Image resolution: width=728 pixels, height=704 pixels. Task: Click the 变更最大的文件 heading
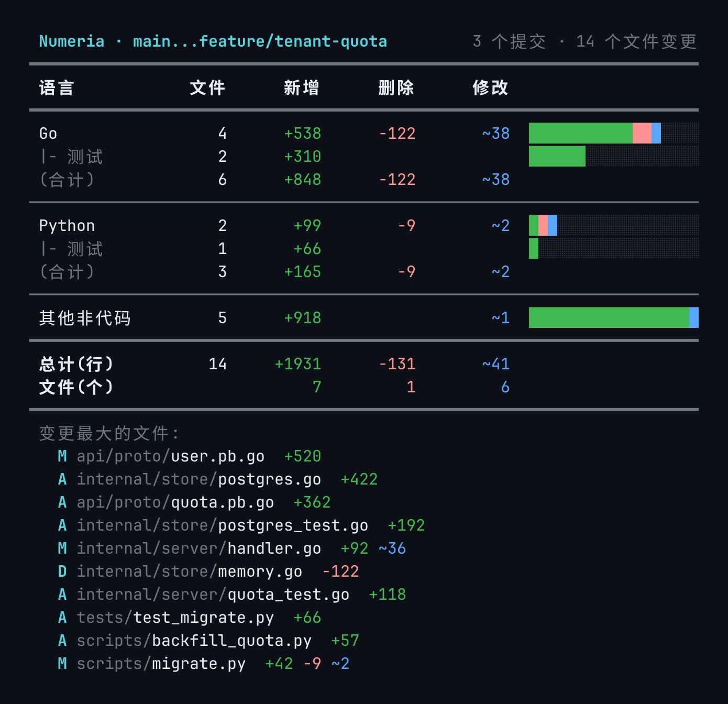(109, 433)
